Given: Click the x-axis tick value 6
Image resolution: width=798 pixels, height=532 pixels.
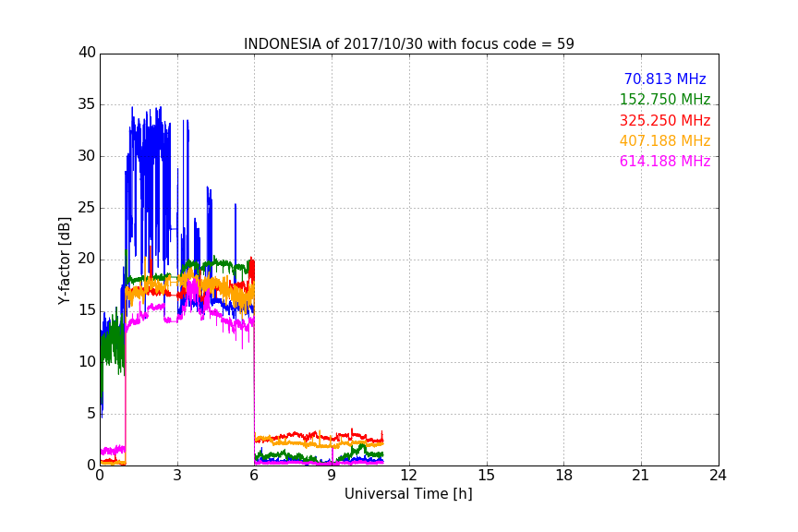Looking at the screenshot, I should point(255,476).
